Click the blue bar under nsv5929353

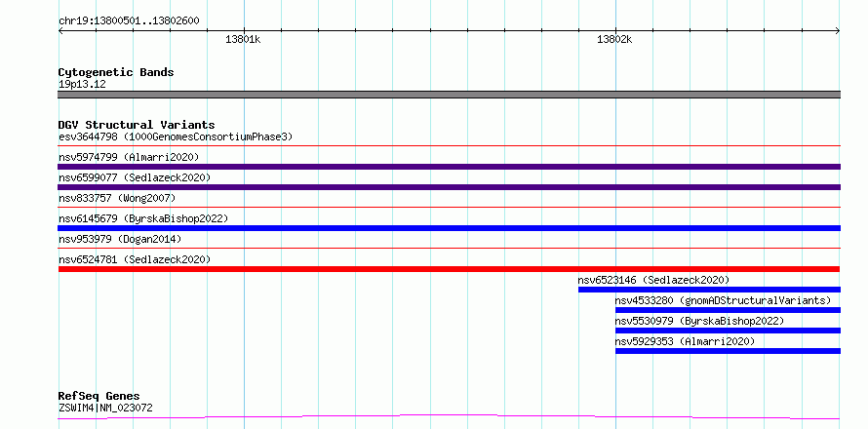tap(728, 351)
